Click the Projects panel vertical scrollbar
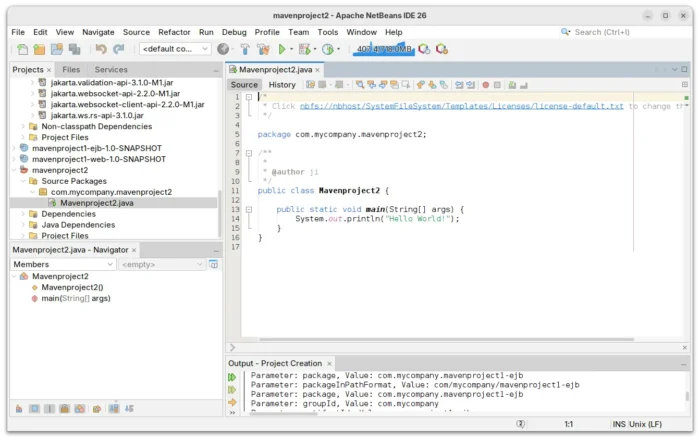 (219, 214)
